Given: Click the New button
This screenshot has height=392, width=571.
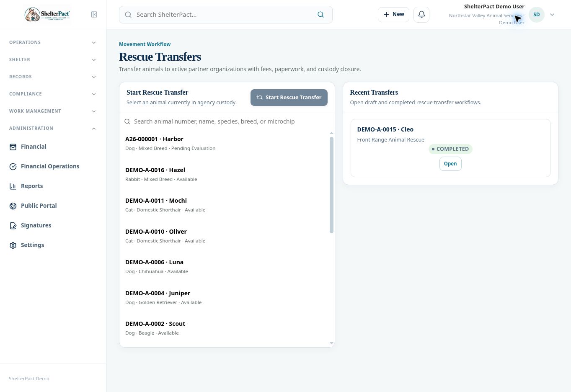Looking at the screenshot, I should [x=393, y=15].
